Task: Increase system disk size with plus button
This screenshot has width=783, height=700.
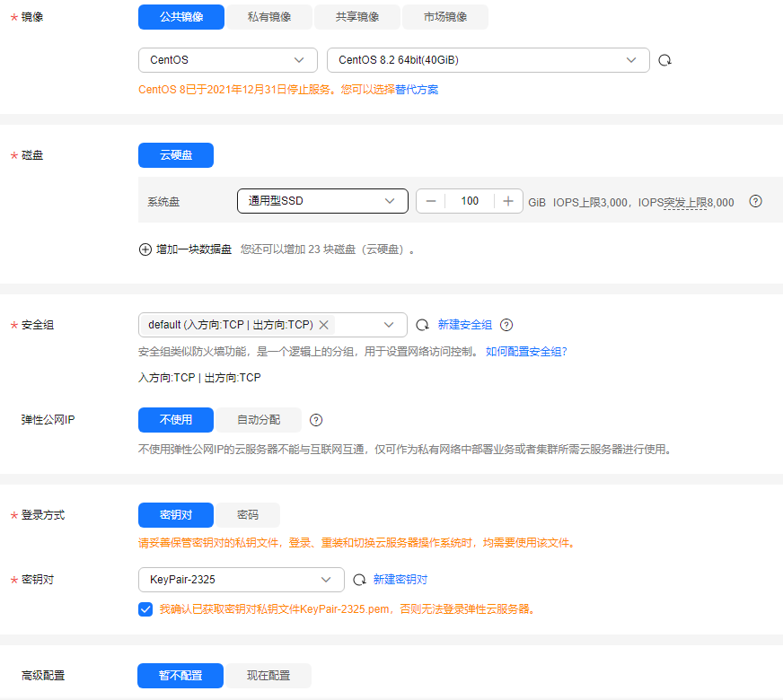Action: 508,201
